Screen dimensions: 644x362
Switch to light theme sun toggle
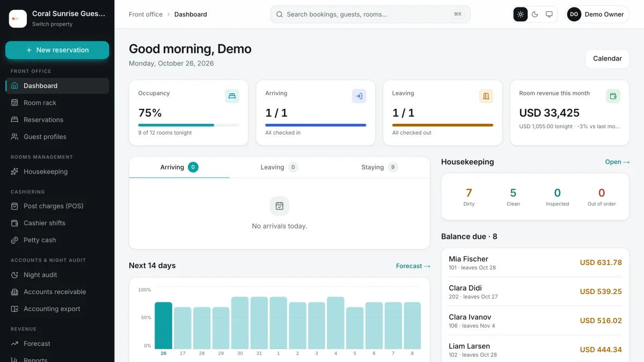click(x=521, y=14)
